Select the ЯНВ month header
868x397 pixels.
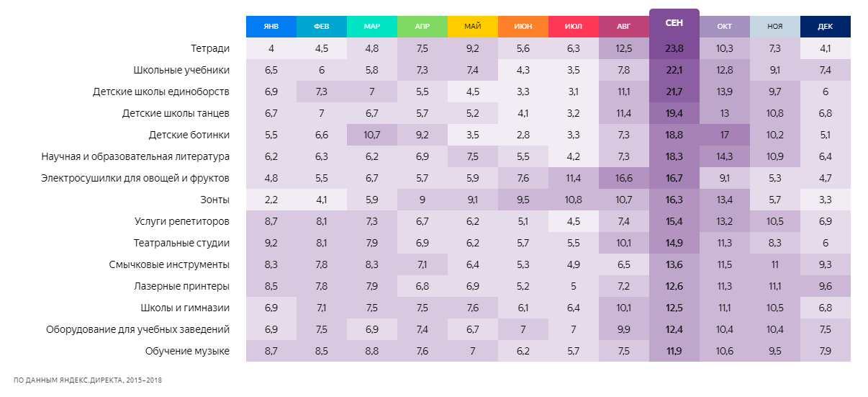[x=271, y=26]
